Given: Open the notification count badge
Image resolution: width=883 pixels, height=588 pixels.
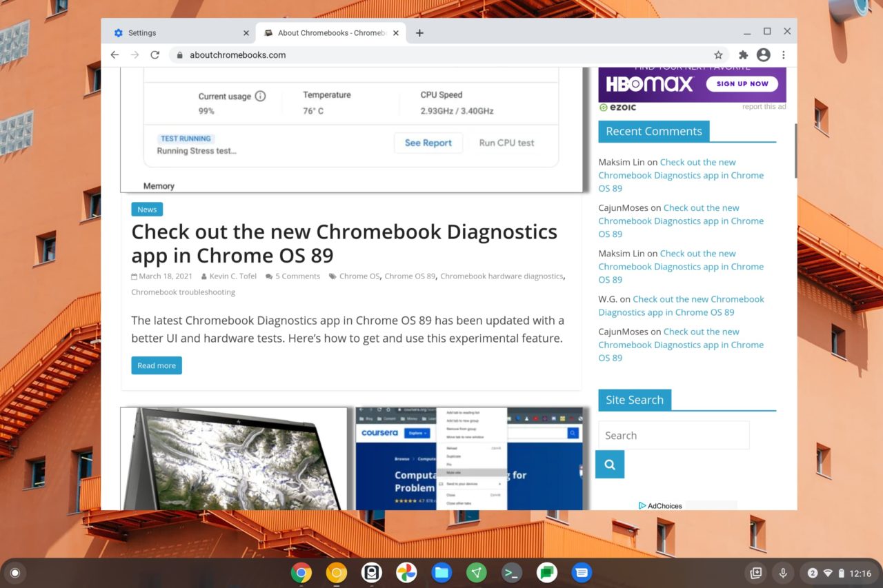Looking at the screenshot, I should coord(813,573).
